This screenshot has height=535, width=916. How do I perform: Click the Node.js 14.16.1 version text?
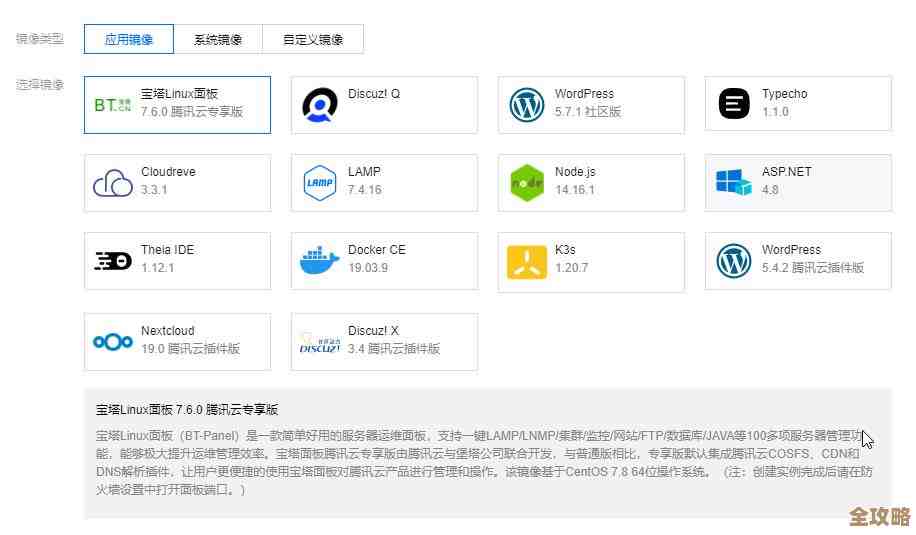tap(575, 190)
